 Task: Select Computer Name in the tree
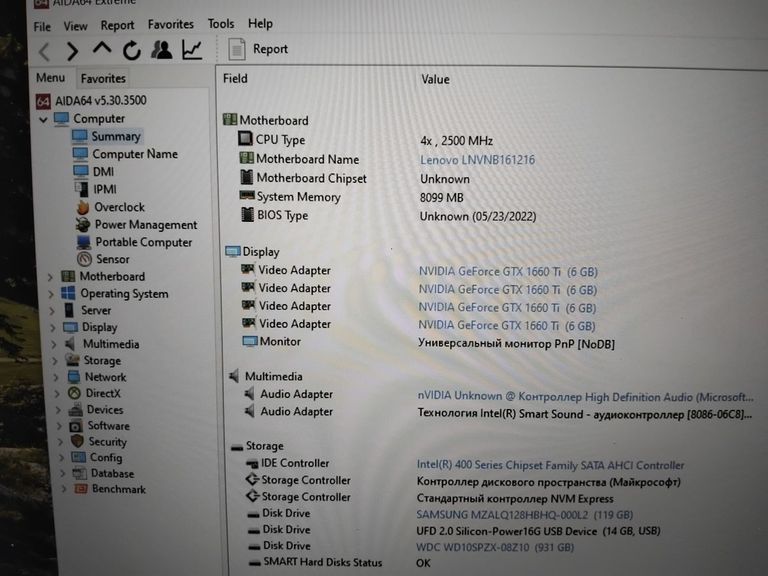click(x=135, y=154)
